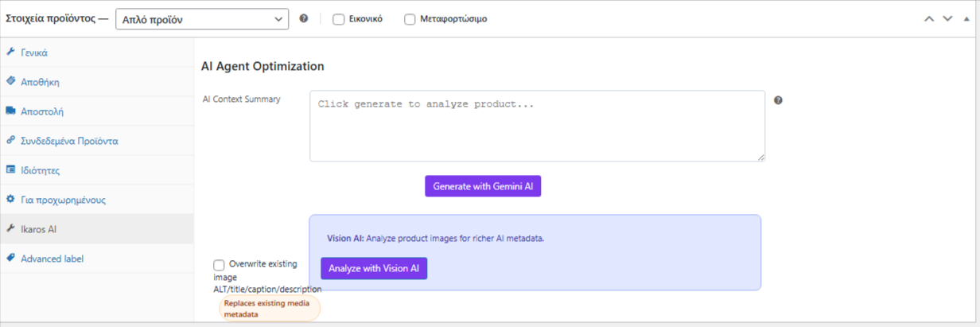This screenshot has height=327, width=980.
Task: Click the help icon next to AI Context Summary
Action: pyautogui.click(x=778, y=100)
